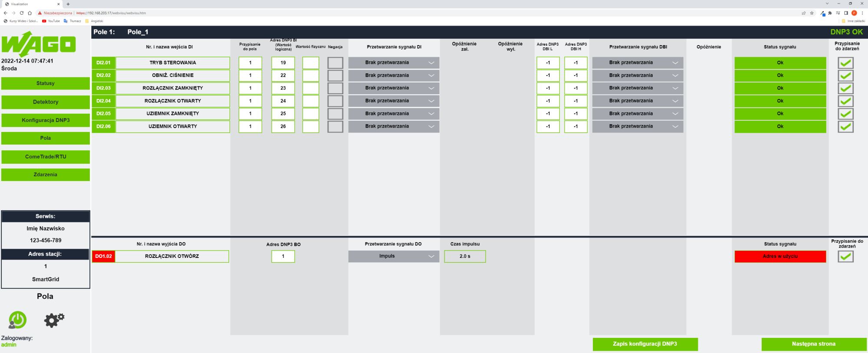868x353 pixels.
Task: Click Ok status for DI2.02
Action: [x=780, y=76]
